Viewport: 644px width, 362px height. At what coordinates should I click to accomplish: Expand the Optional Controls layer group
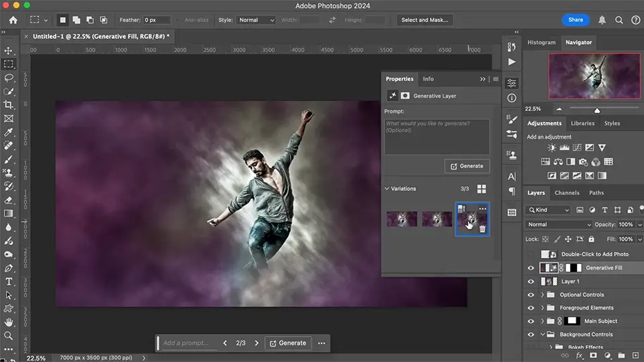(x=542, y=295)
